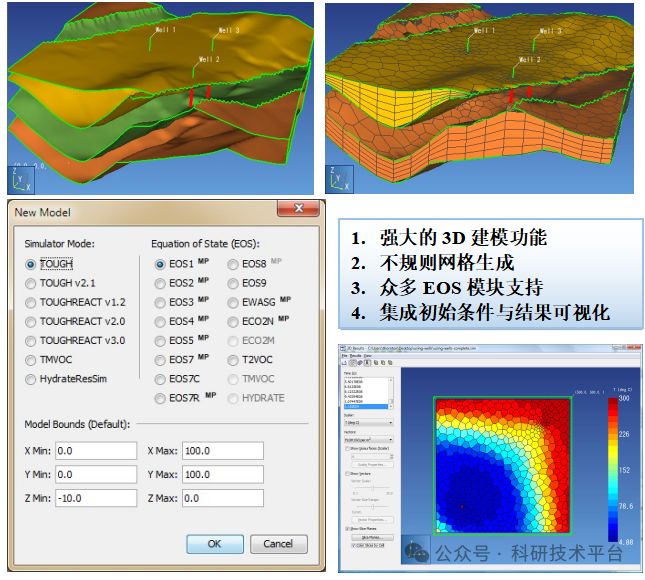The image size is (645, 580).
Task: Click the Z Max input field
Action: [223, 498]
